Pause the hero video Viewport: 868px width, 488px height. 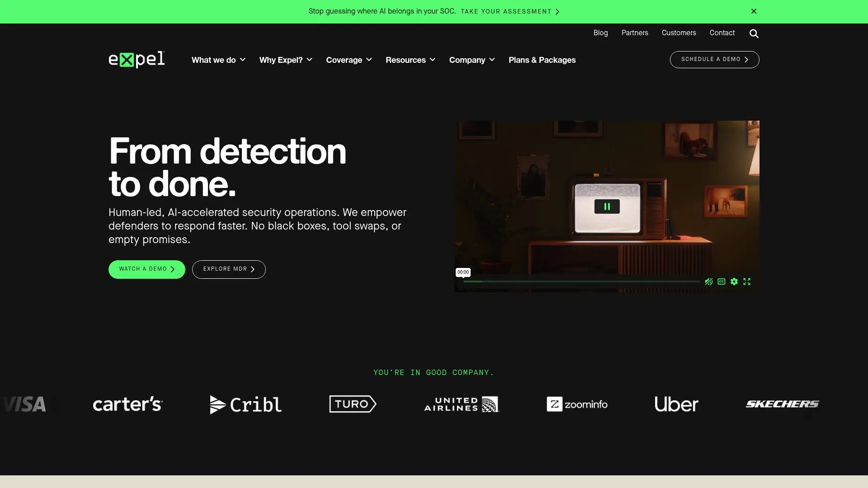pyautogui.click(x=607, y=206)
